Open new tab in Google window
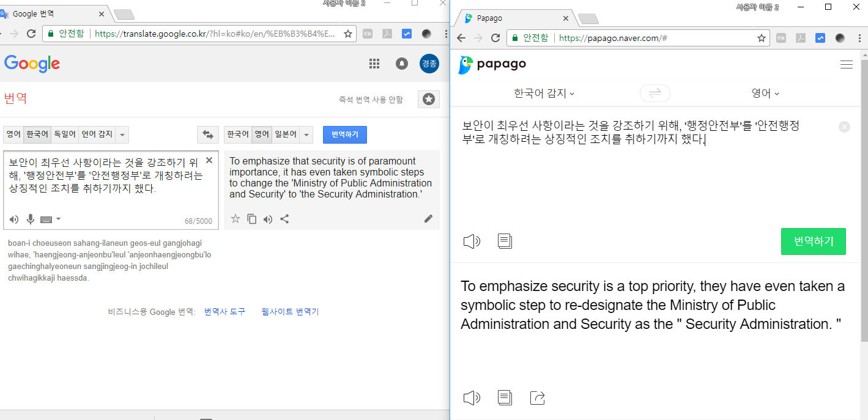This screenshot has width=868, height=420. click(x=124, y=15)
